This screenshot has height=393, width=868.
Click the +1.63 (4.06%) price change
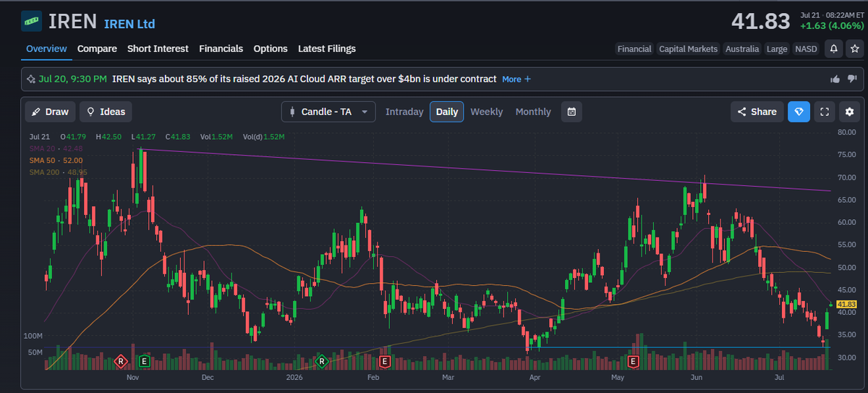point(830,25)
